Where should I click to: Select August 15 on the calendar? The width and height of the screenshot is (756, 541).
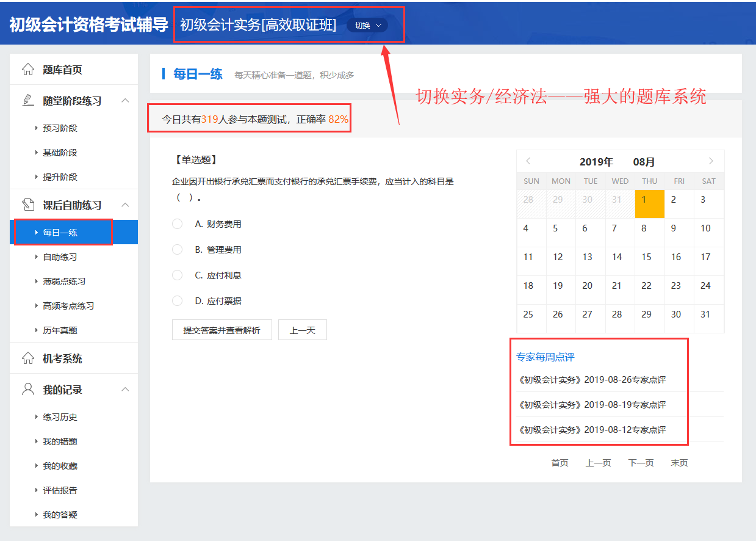pyautogui.click(x=646, y=257)
